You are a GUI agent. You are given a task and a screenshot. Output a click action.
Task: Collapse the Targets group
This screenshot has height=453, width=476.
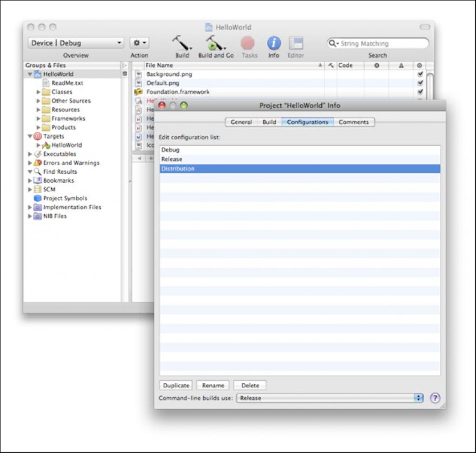30,136
